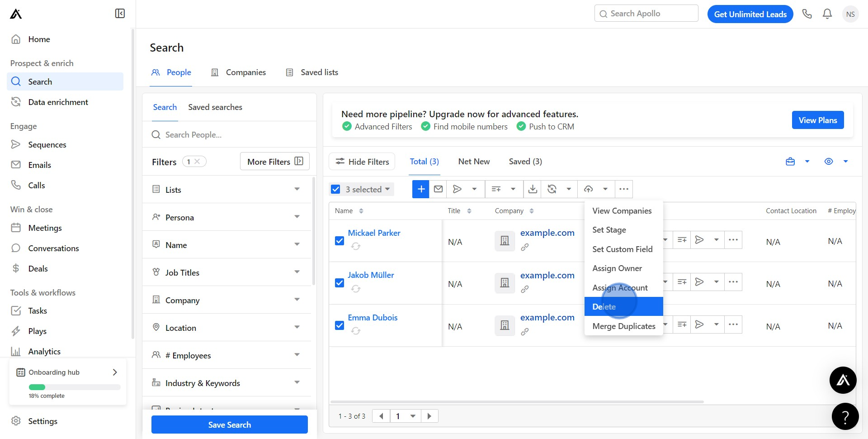The height and width of the screenshot is (439, 868).
Task: Choose Merge Duplicates menu option
Action: (623, 326)
